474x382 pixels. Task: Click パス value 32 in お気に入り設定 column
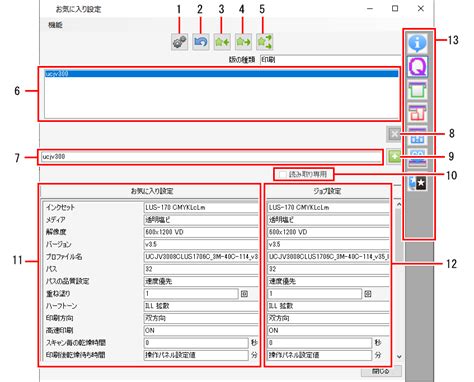coord(201,269)
